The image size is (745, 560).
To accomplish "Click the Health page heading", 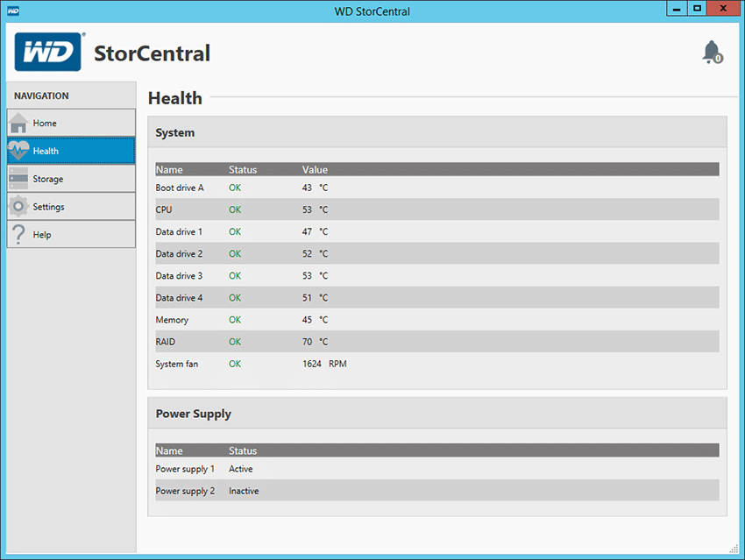I will pyautogui.click(x=174, y=98).
